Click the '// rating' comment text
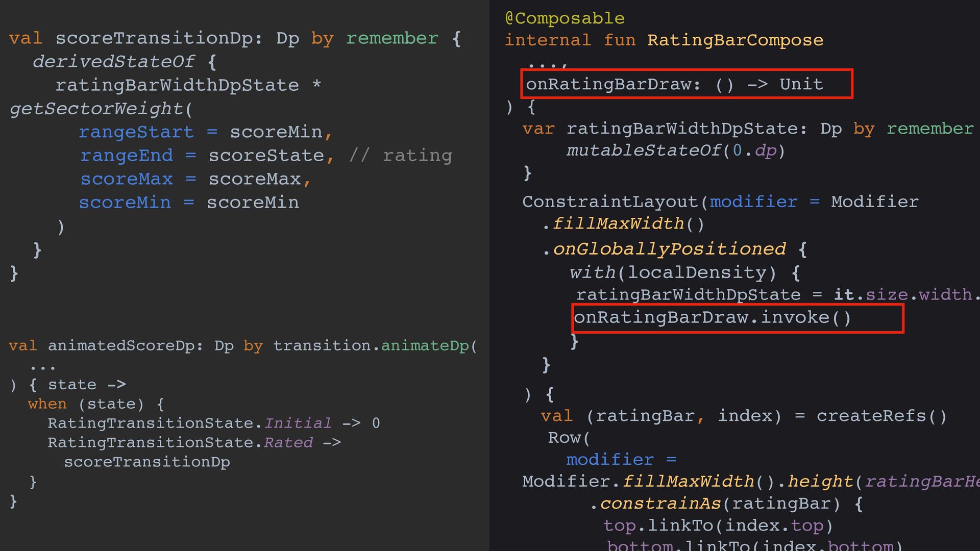This screenshot has width=980, height=551. pos(401,156)
